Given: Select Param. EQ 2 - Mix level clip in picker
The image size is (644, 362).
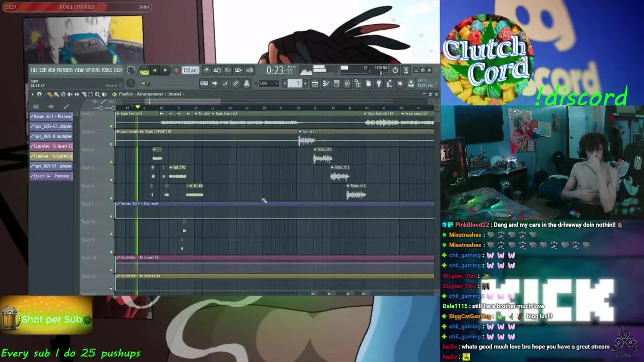Looking at the screenshot, I should 51,117.
